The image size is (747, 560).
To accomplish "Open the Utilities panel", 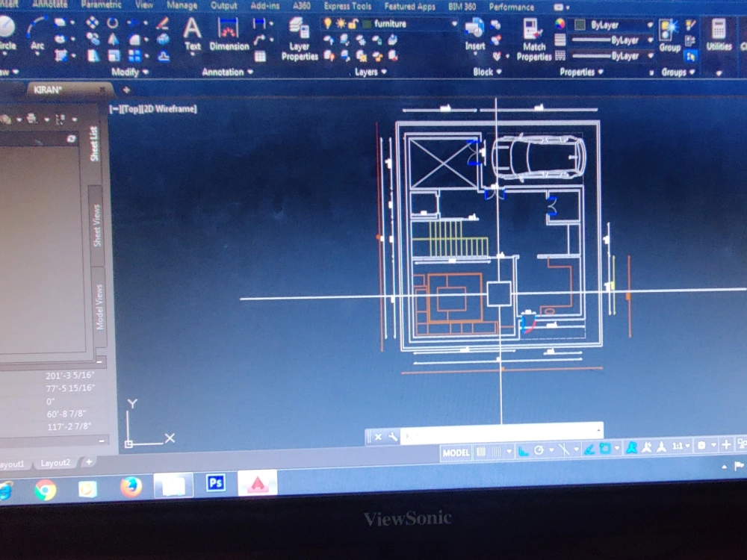I will [719, 35].
